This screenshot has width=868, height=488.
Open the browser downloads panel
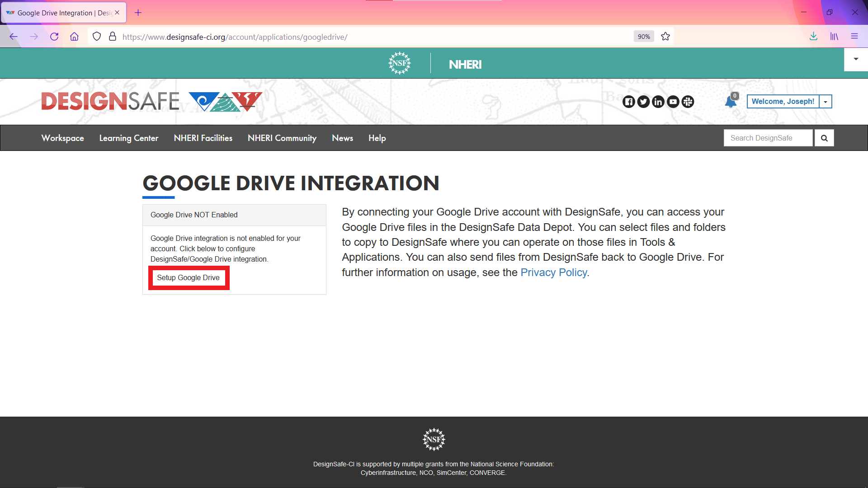tap(813, 37)
